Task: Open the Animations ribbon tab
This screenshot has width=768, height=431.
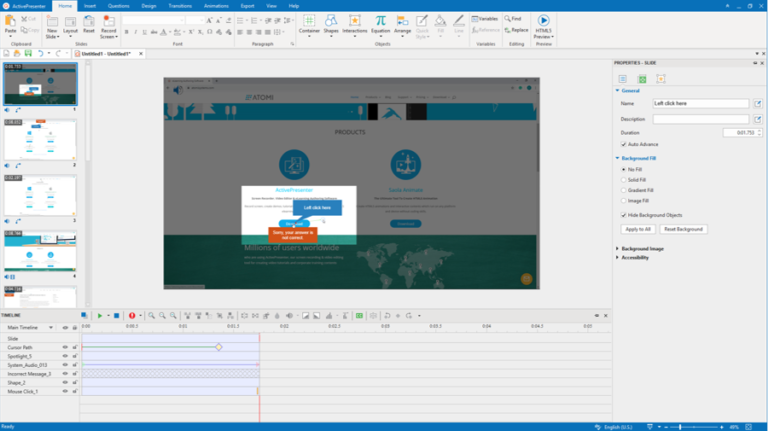Action: coord(216,6)
